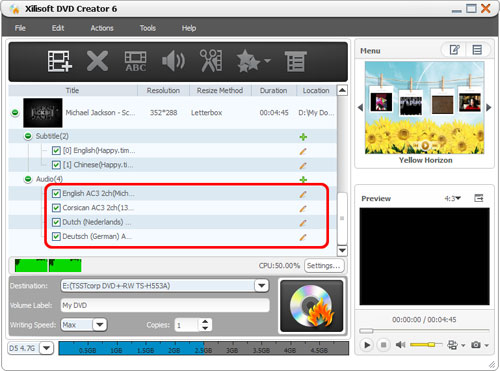
Task: Open the Actions menu
Action: coord(102,28)
